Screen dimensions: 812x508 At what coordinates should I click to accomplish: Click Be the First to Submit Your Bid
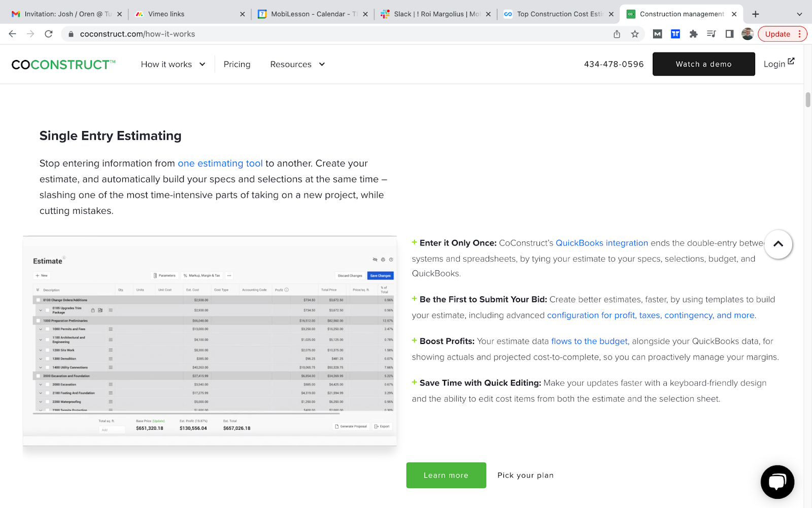(483, 300)
